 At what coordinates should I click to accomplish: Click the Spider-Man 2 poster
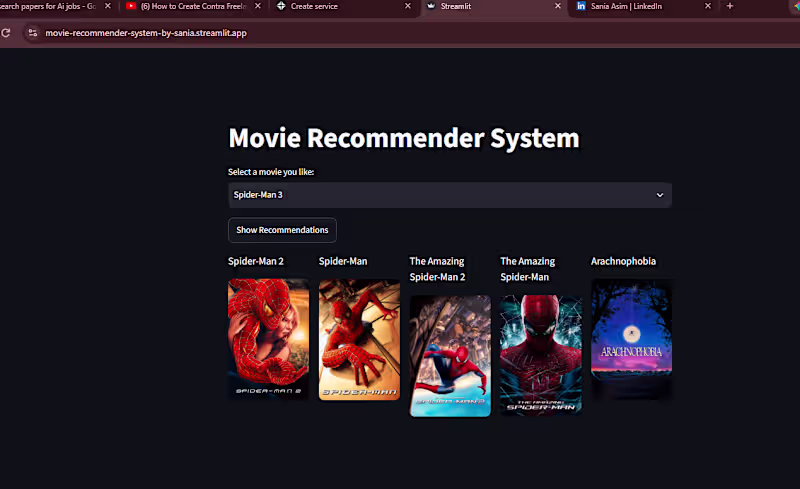coord(268,339)
